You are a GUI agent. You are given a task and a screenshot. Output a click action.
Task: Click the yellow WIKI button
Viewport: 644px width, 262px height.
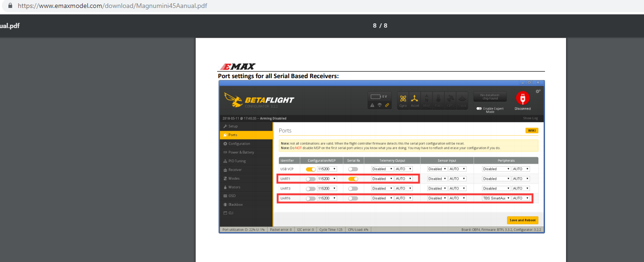pos(532,131)
